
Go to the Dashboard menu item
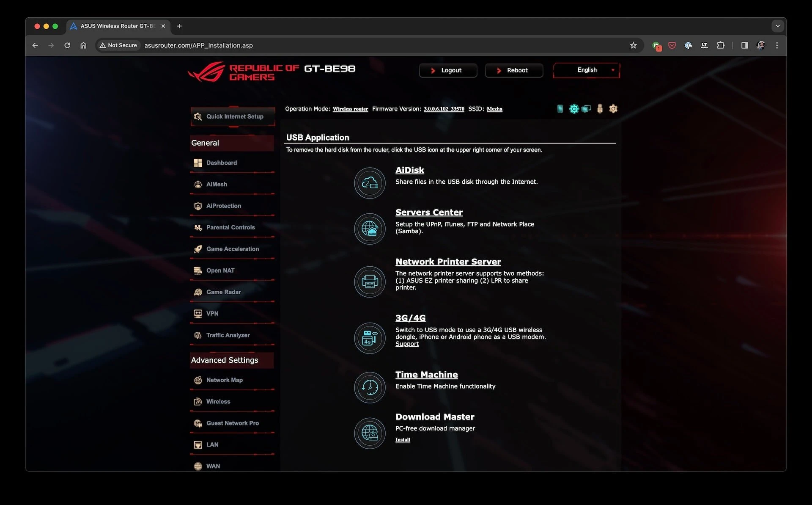(232, 163)
